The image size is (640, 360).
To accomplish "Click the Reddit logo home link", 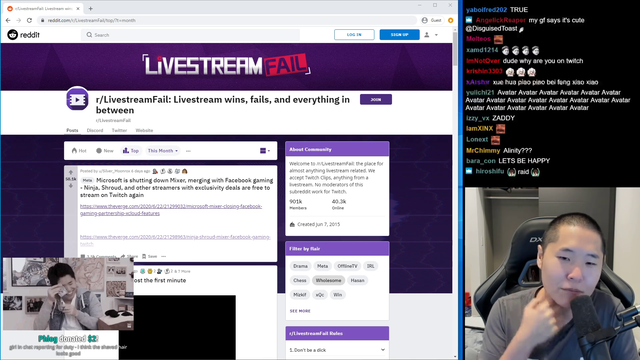I will [x=23, y=35].
